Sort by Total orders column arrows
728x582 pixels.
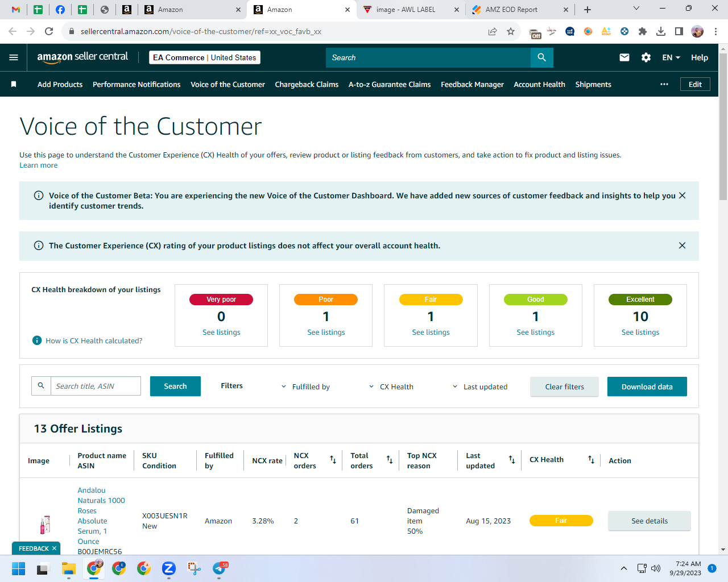[x=390, y=459]
